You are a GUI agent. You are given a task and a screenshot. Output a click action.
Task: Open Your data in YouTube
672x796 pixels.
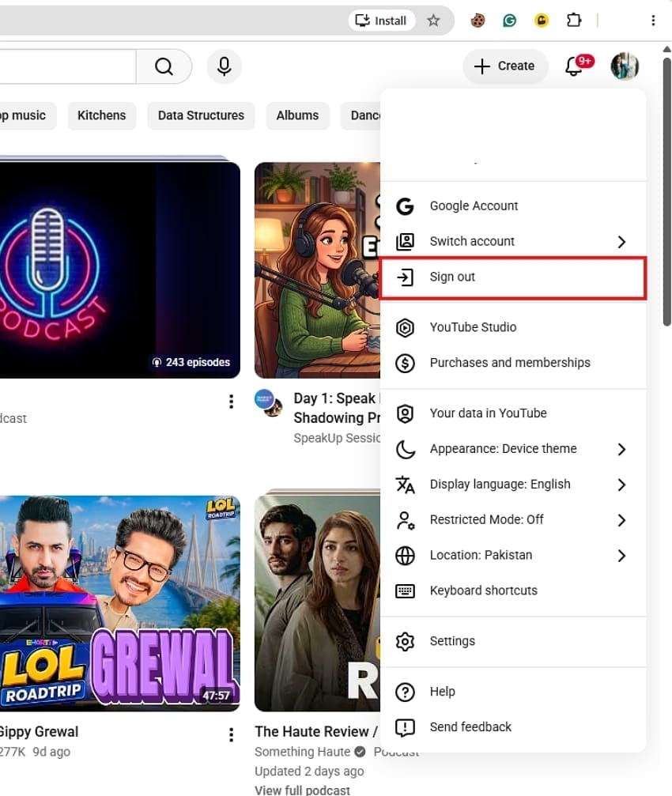click(x=513, y=413)
